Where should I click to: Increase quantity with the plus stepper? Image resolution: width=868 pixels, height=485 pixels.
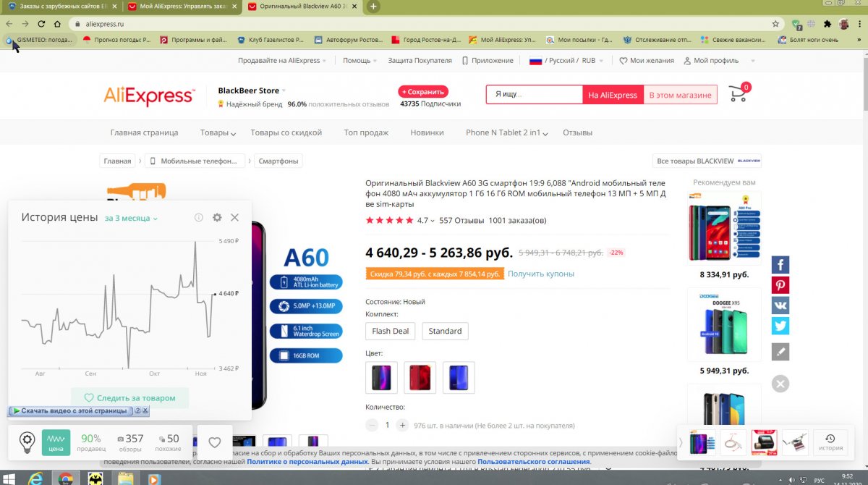(x=403, y=426)
